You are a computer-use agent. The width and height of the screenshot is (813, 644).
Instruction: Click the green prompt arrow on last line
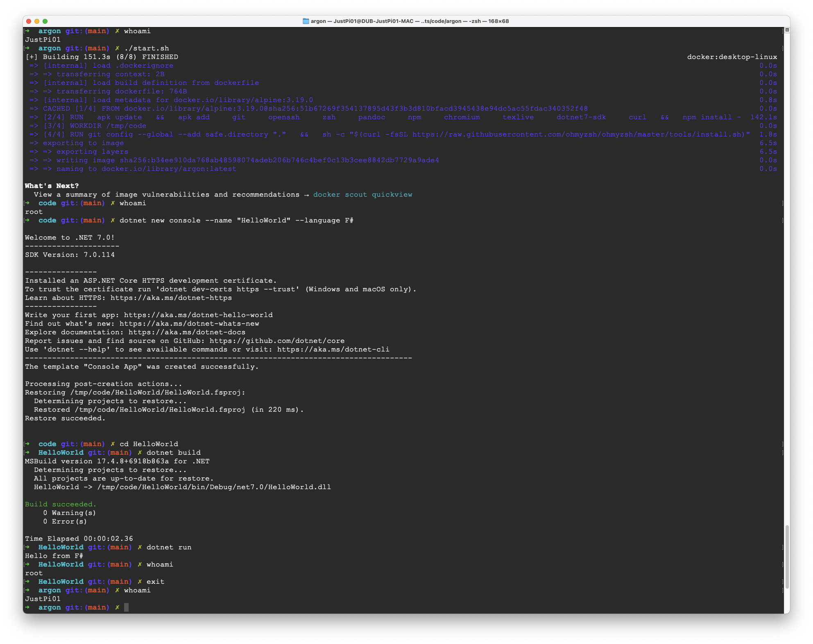(27, 608)
